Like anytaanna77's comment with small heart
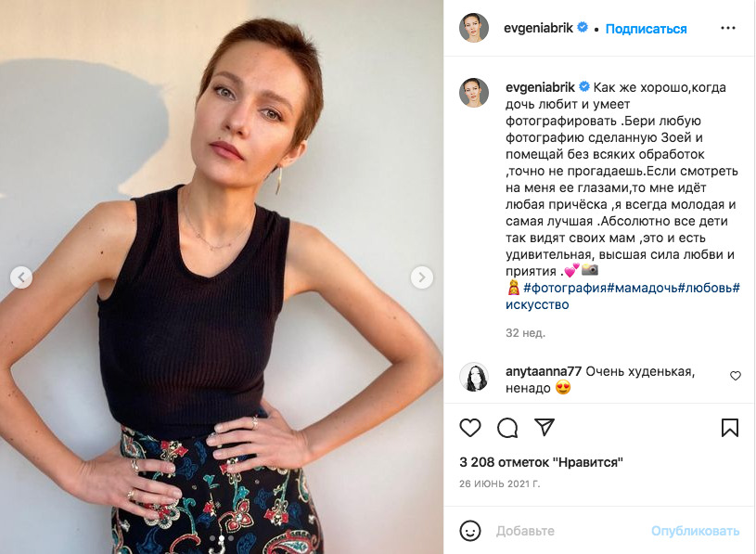Image resolution: width=756 pixels, height=554 pixels. pyautogui.click(x=736, y=376)
